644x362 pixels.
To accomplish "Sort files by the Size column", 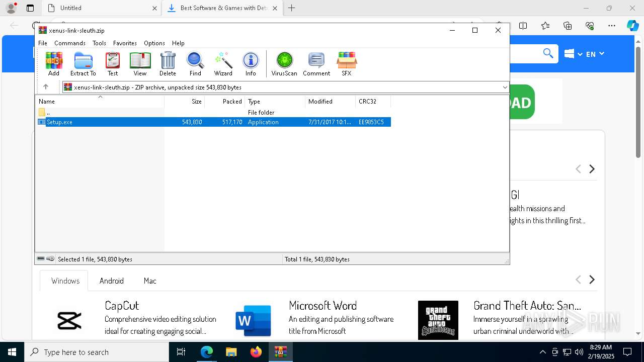I will (185, 102).
